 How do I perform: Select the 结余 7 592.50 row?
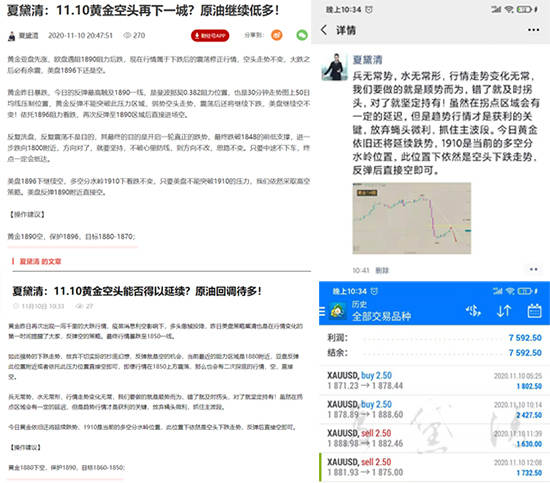click(x=434, y=353)
